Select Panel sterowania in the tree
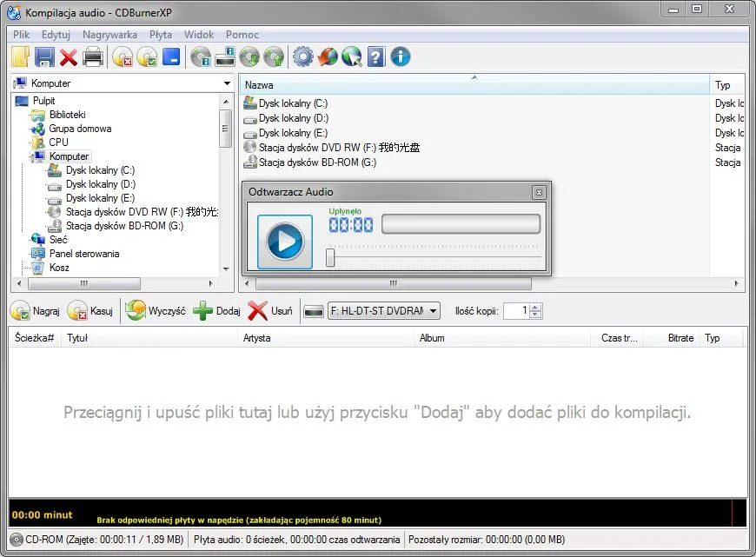756x557 pixels. [84, 254]
